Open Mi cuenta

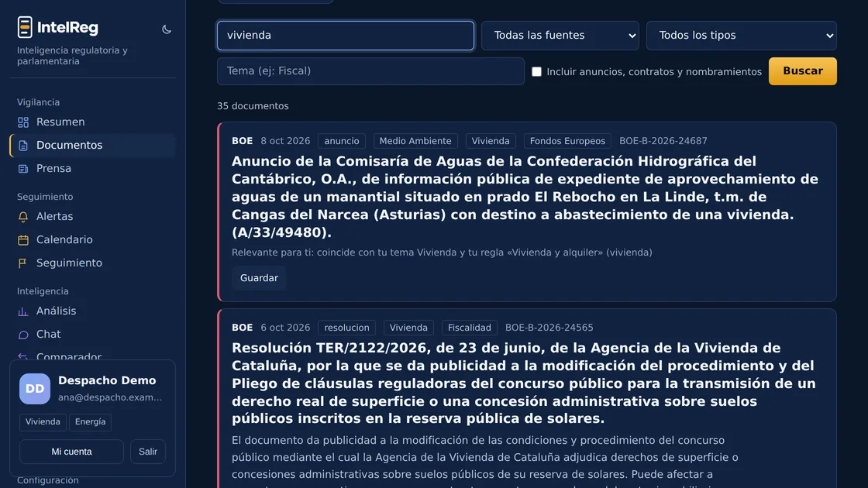(71, 452)
